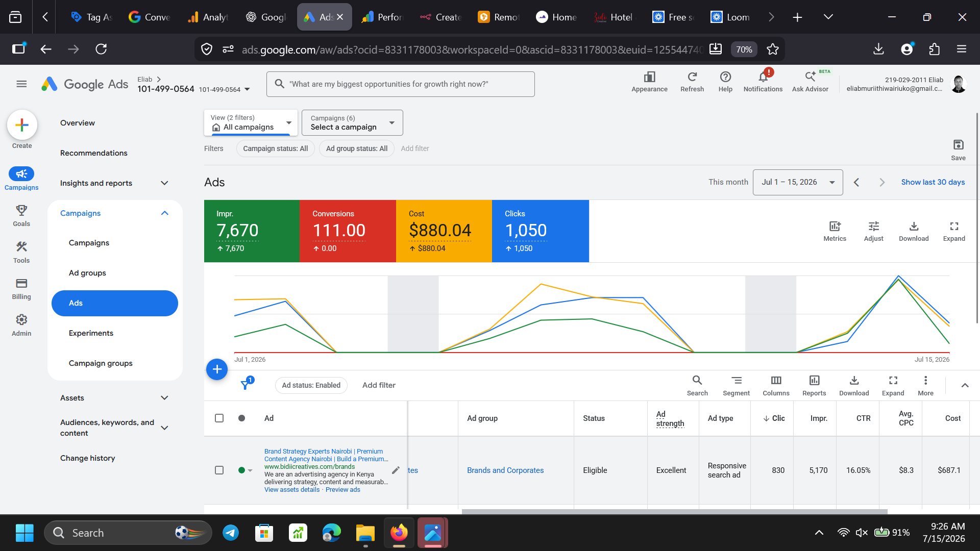Open Recommendations in the side menu

tap(94, 153)
